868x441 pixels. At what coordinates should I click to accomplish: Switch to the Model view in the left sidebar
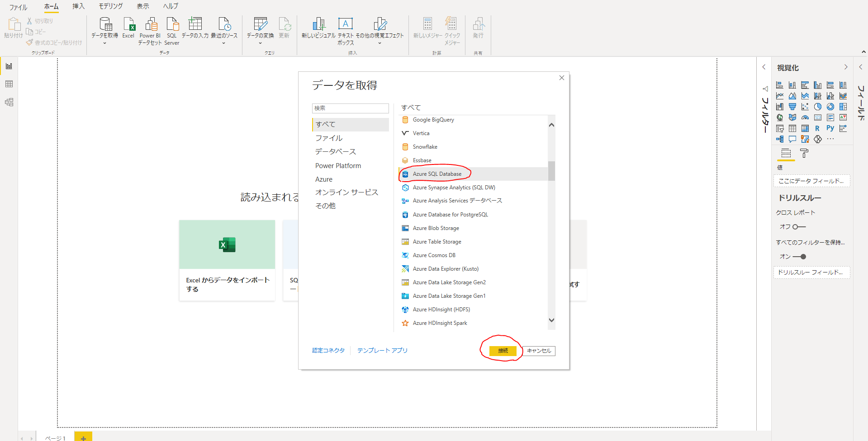(x=9, y=102)
